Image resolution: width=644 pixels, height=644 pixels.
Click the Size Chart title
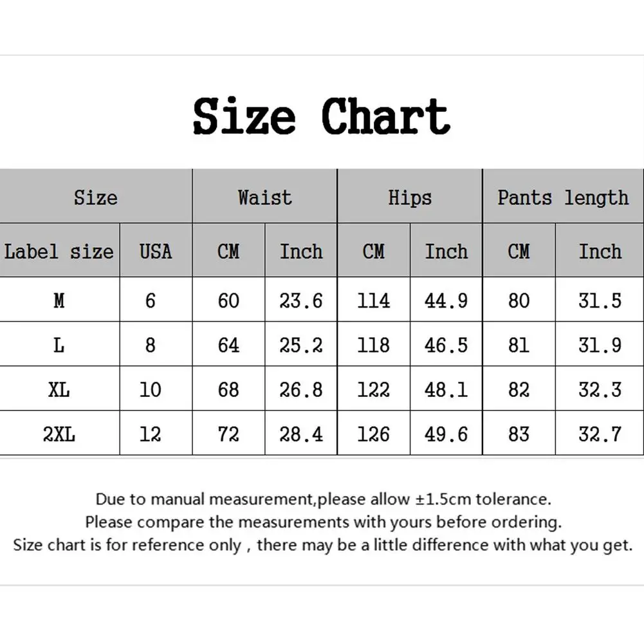pos(321,116)
